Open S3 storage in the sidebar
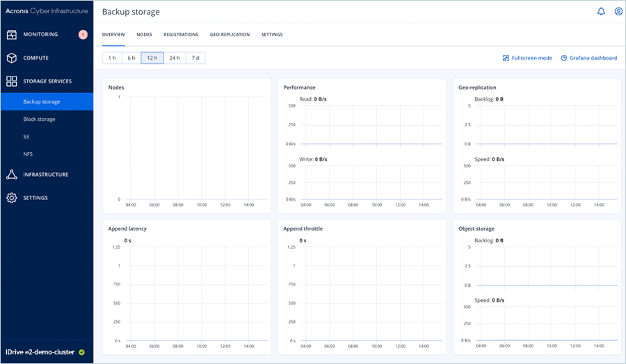 pos(26,137)
